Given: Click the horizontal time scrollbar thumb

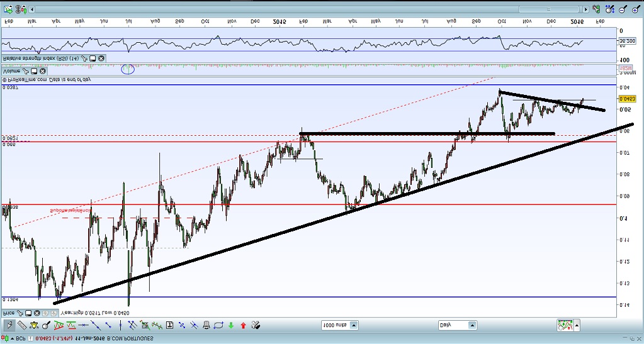Looking at the screenshot, I should click(549, 9).
